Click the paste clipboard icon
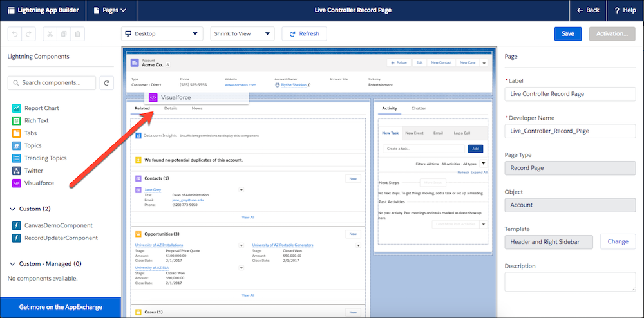Viewport: 644px width, 318px height. (x=78, y=34)
